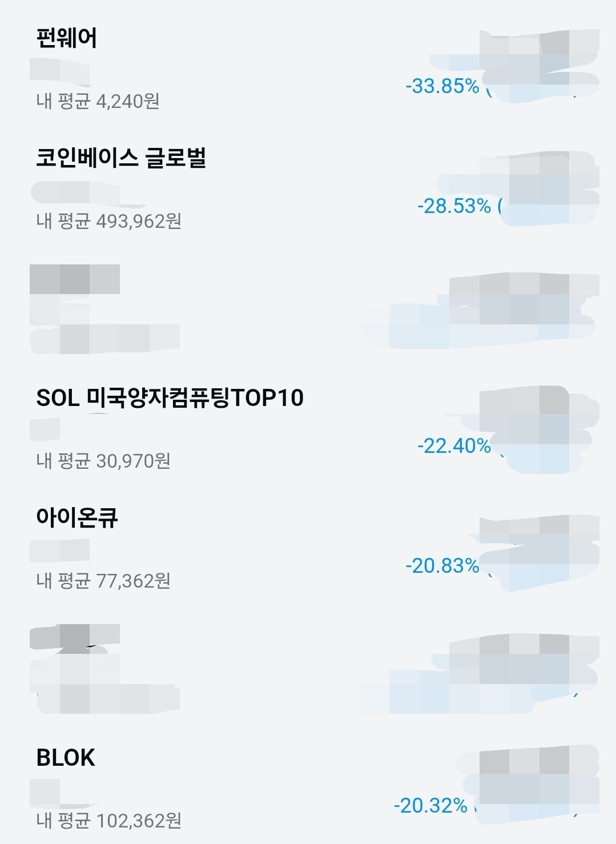The height and width of the screenshot is (844, 616).
Task: Tap the -20.32% return figure
Action: coord(430,806)
